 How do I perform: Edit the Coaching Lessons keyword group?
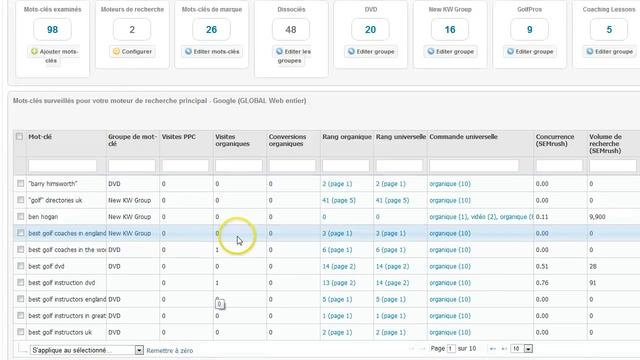click(x=609, y=51)
